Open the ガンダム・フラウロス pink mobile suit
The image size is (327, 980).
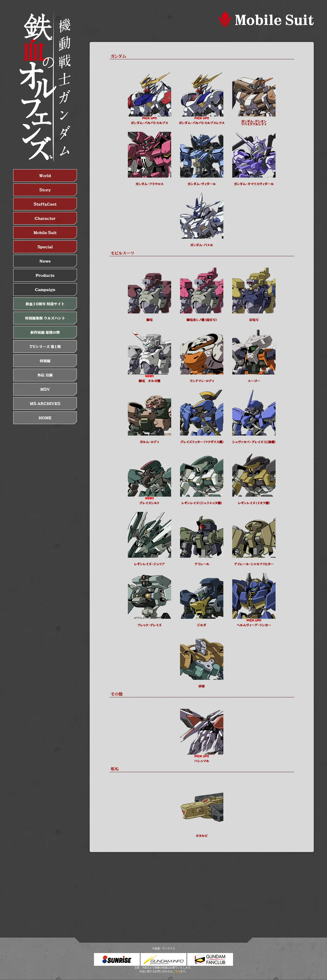click(x=149, y=155)
